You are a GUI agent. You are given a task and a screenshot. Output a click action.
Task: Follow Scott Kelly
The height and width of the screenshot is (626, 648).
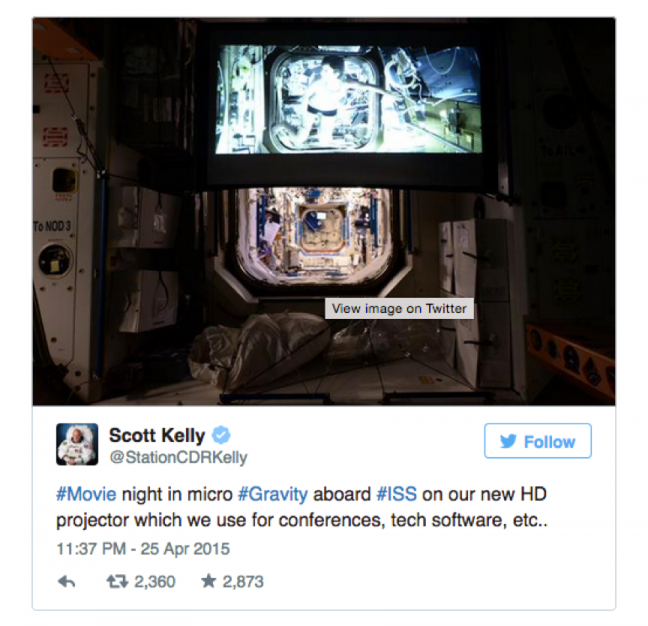[x=538, y=441]
